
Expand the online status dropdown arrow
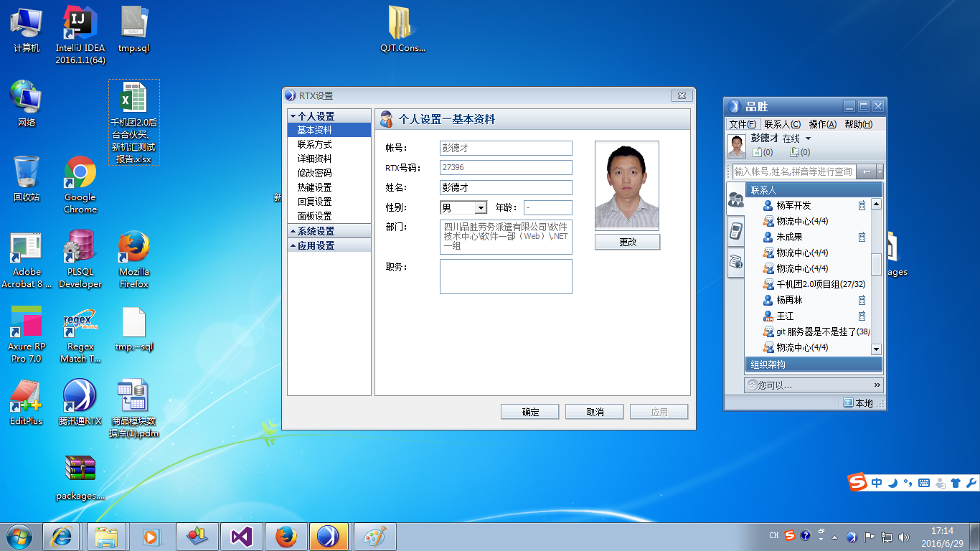[x=809, y=138]
